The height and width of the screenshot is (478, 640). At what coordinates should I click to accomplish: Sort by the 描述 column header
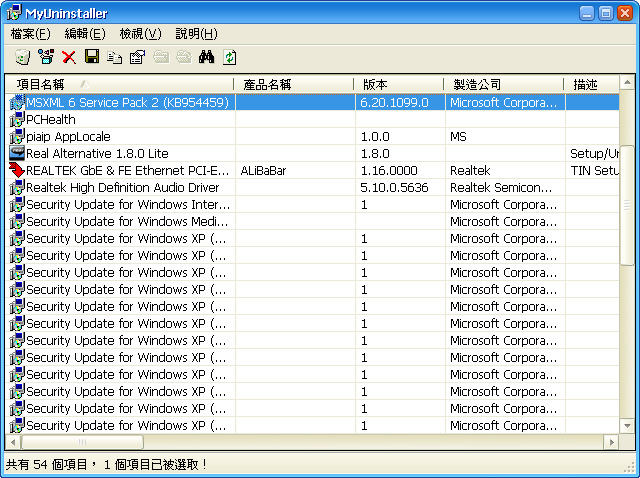[x=591, y=84]
